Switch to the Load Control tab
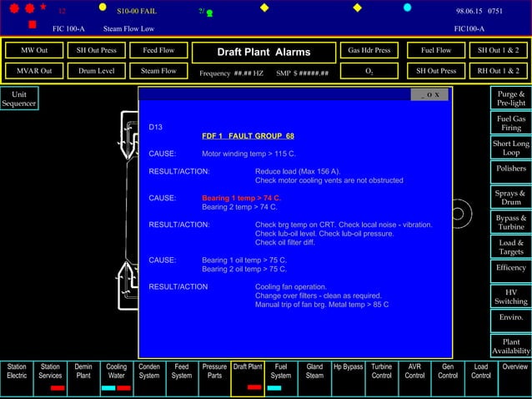 [x=481, y=379]
